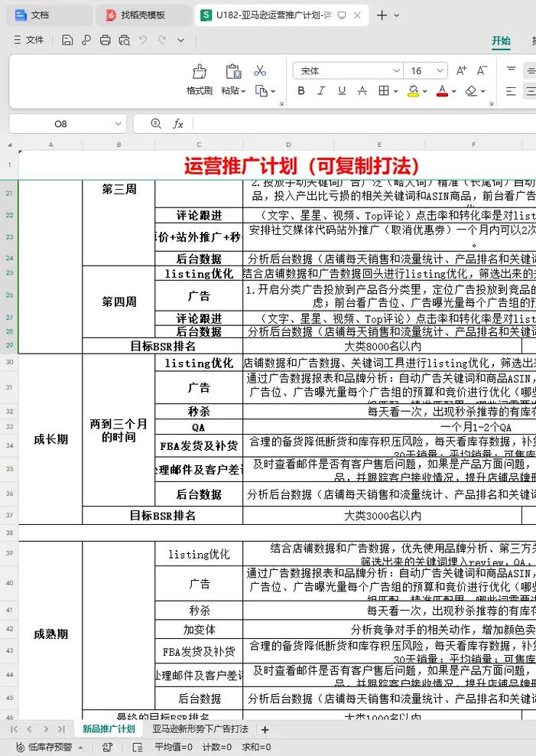The height and width of the screenshot is (756, 536).
Task: Apply cell Borders icon
Action: [x=384, y=90]
